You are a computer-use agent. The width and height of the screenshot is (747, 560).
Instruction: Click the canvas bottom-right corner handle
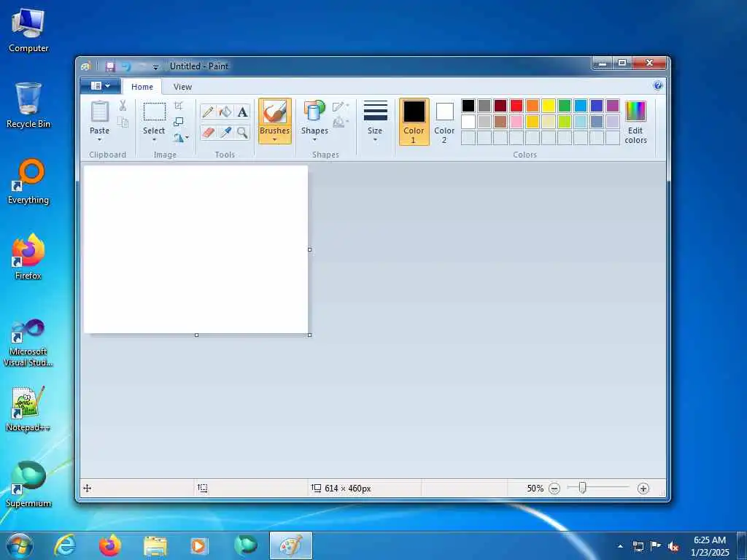tap(310, 335)
